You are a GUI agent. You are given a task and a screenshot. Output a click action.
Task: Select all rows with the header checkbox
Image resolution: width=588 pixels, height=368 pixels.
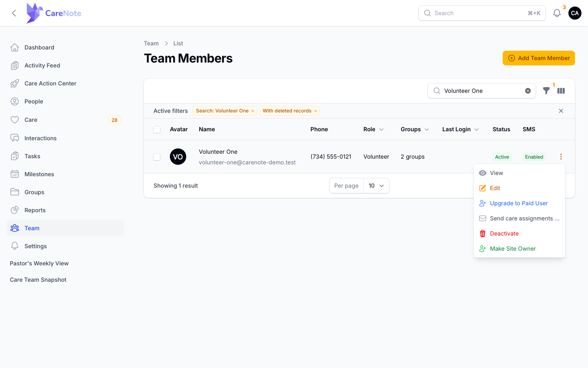(x=157, y=130)
